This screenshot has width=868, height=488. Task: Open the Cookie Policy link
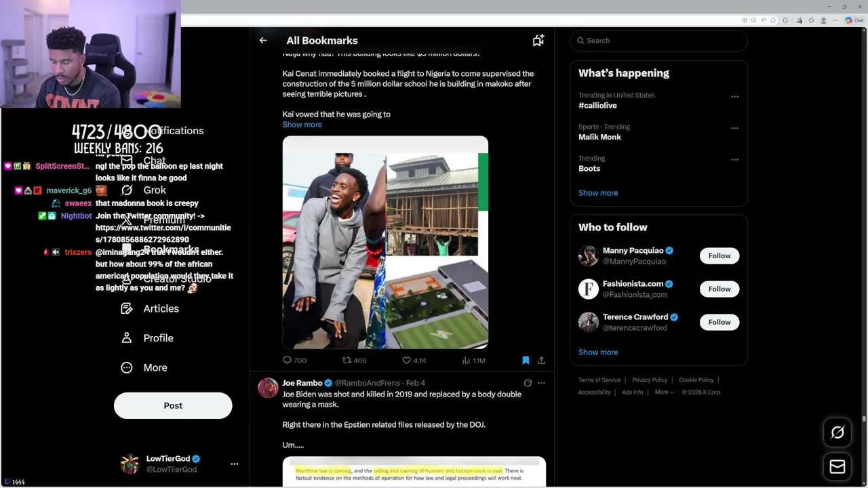(x=696, y=380)
